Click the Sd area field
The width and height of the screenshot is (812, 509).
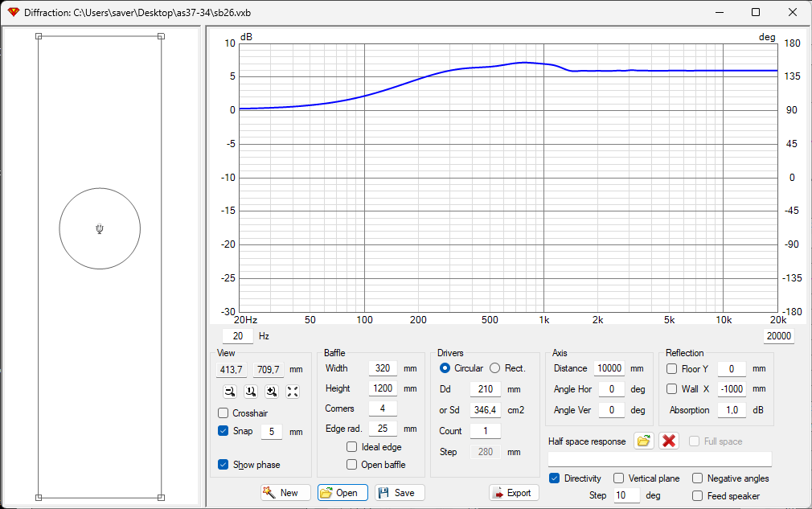click(x=486, y=410)
